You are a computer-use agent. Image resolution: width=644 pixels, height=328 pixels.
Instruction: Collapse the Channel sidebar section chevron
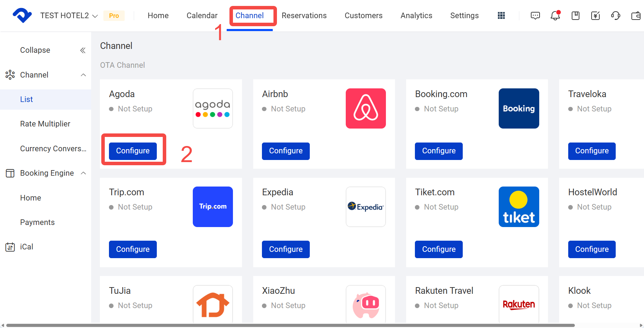(83, 75)
